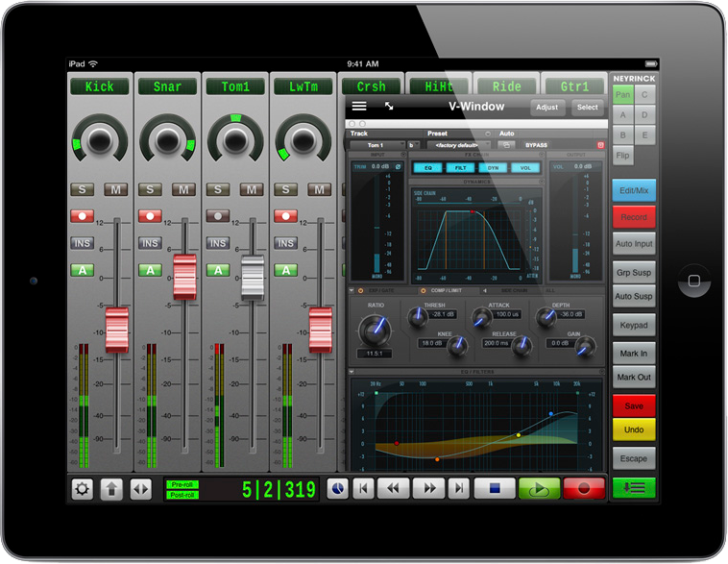Adjust the Snar pan knob
The image size is (728, 564).
pyautogui.click(x=168, y=139)
